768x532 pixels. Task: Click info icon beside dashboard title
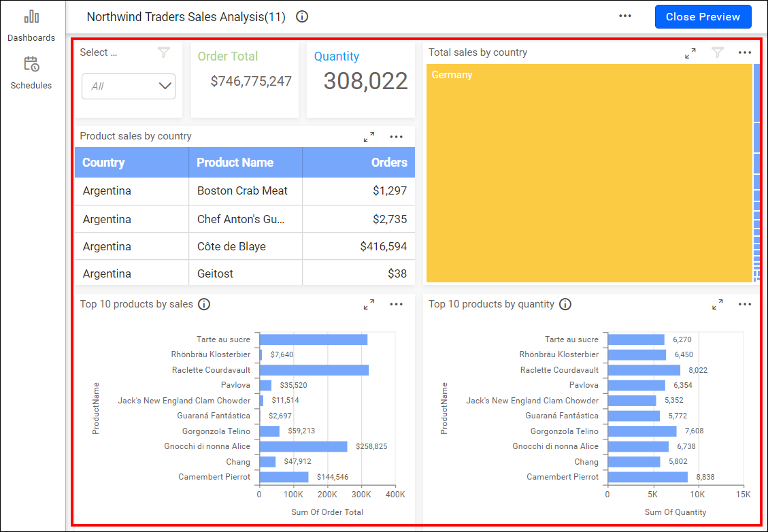[302, 17]
